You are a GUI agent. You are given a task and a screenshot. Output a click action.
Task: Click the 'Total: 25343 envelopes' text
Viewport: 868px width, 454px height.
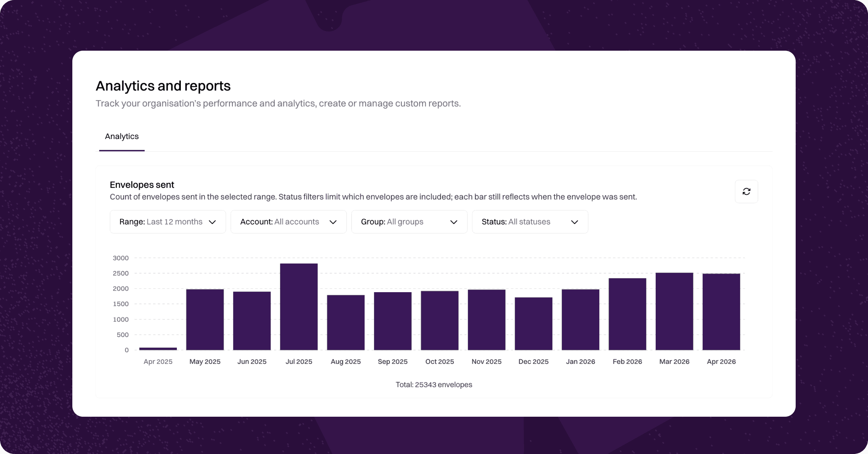434,384
